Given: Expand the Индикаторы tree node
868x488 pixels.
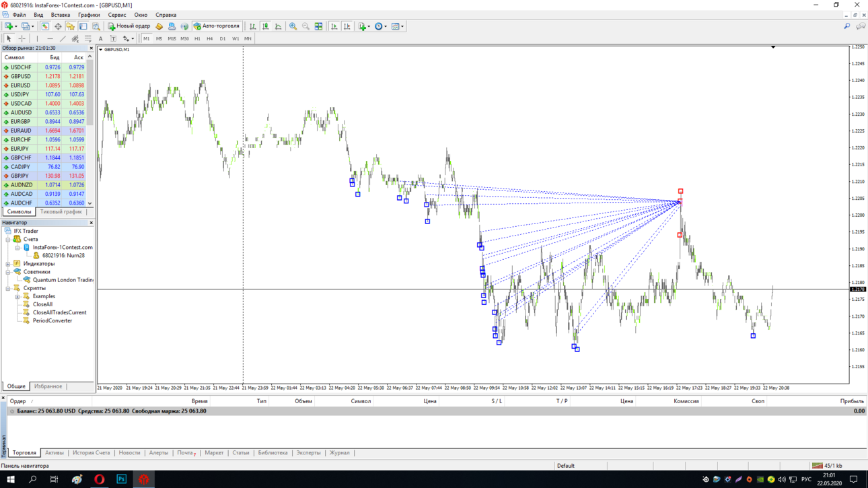Looking at the screenshot, I should click(x=8, y=264).
